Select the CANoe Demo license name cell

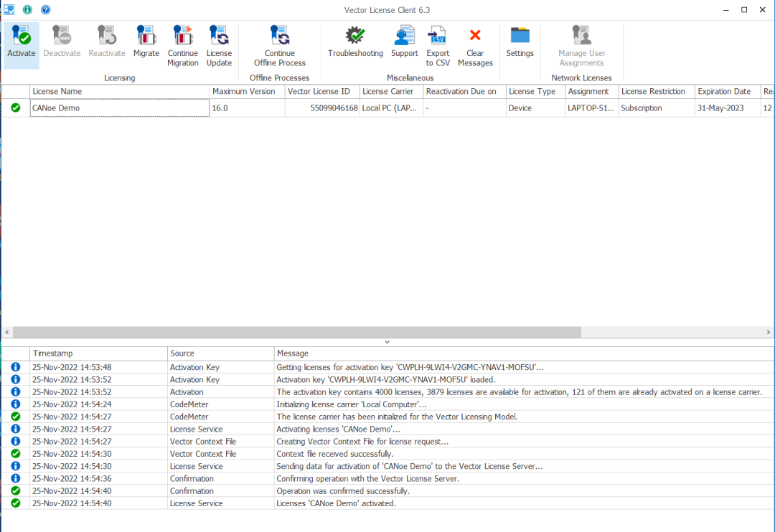(120, 108)
